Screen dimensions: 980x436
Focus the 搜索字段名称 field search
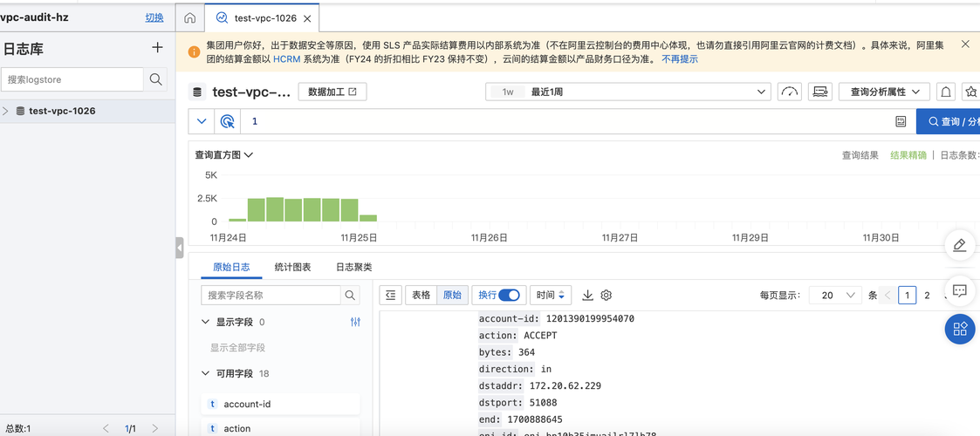(x=271, y=295)
